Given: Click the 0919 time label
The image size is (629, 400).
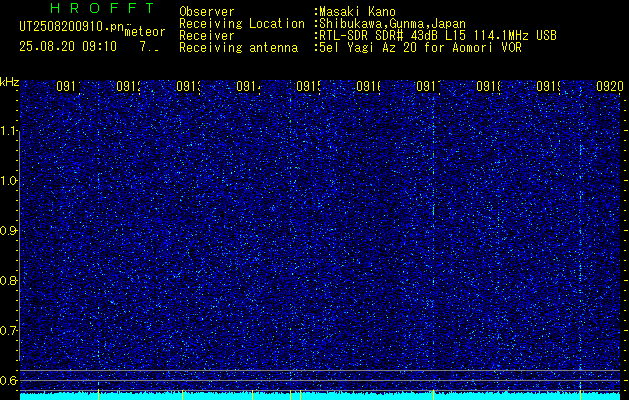Looking at the screenshot, I should [x=548, y=86].
